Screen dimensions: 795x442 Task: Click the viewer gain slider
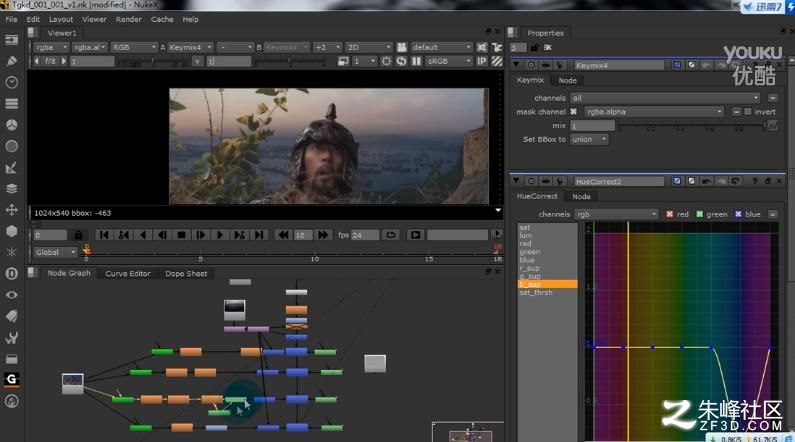pos(155,61)
